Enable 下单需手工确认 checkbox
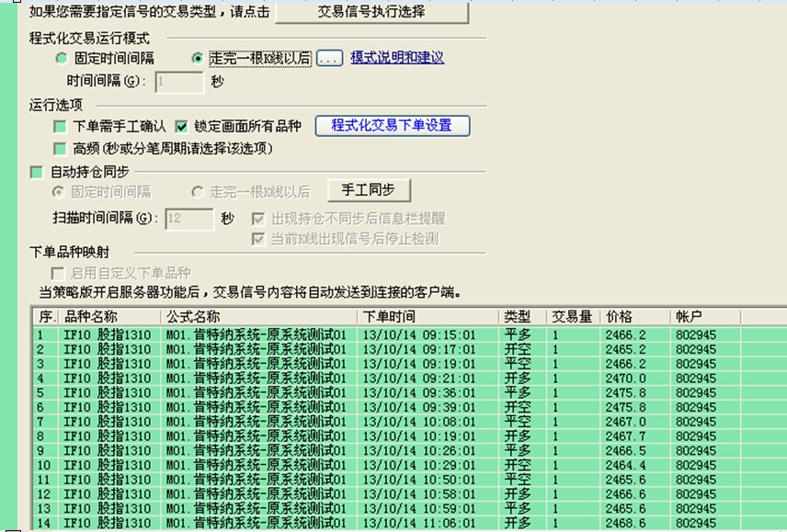 pyautogui.click(x=61, y=127)
